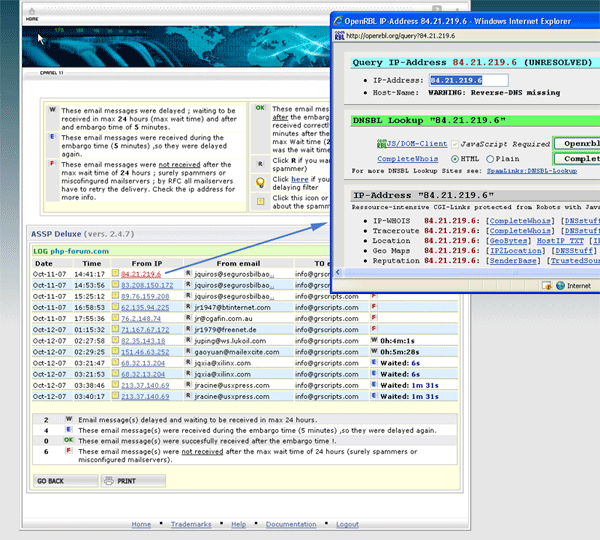Select the HTML radio button

tap(455, 159)
